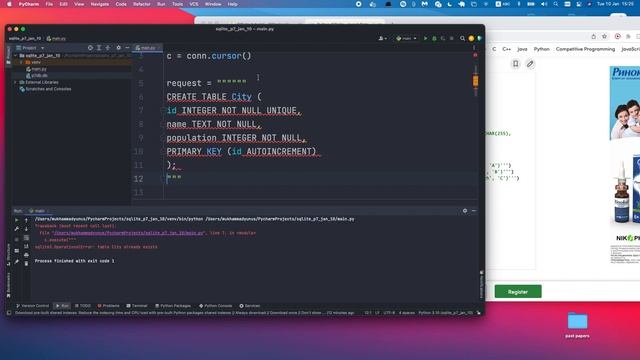Rerun main with green arrow in Run panel

[x=17, y=220]
